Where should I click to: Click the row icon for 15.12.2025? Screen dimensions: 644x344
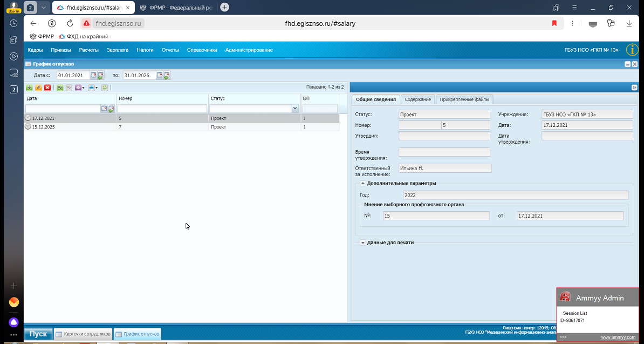point(28,126)
